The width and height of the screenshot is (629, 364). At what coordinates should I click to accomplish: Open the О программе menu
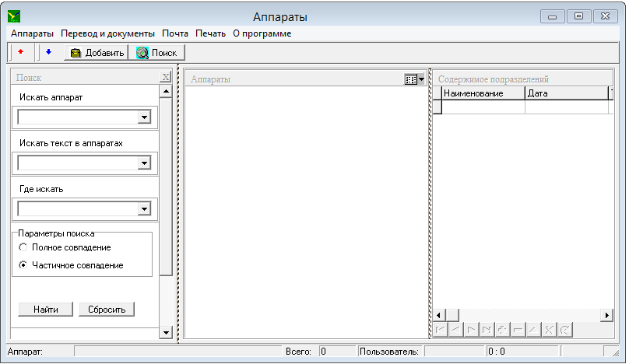tap(262, 33)
